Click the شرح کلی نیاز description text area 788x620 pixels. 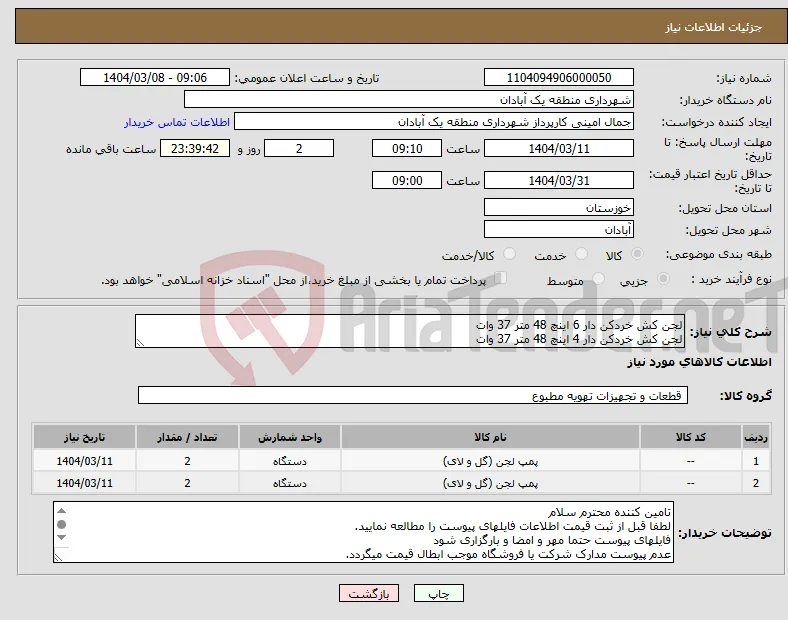click(410, 331)
